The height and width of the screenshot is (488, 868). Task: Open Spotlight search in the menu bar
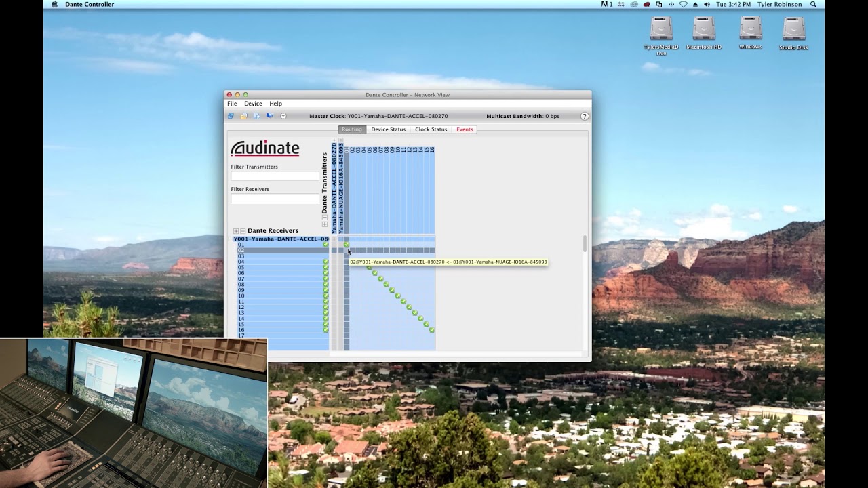click(x=813, y=4)
